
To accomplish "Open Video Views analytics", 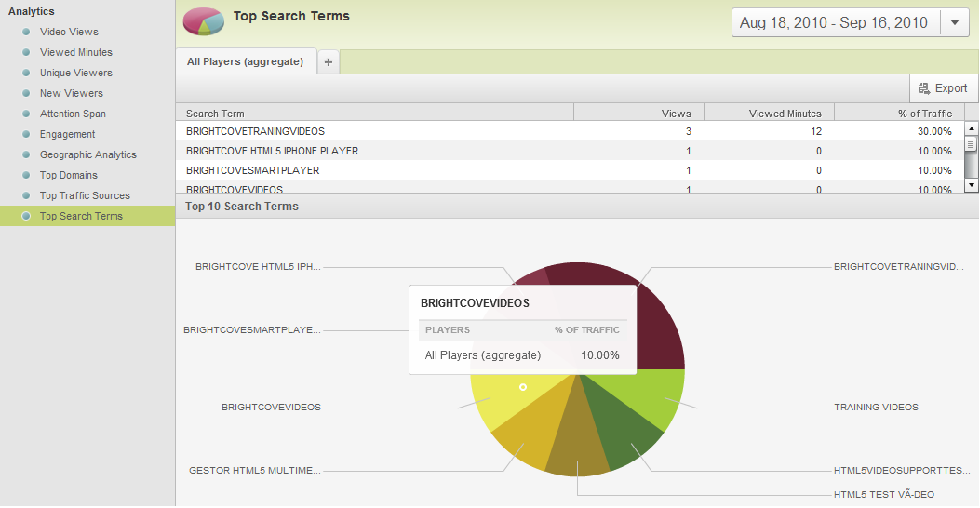I will click(x=69, y=32).
